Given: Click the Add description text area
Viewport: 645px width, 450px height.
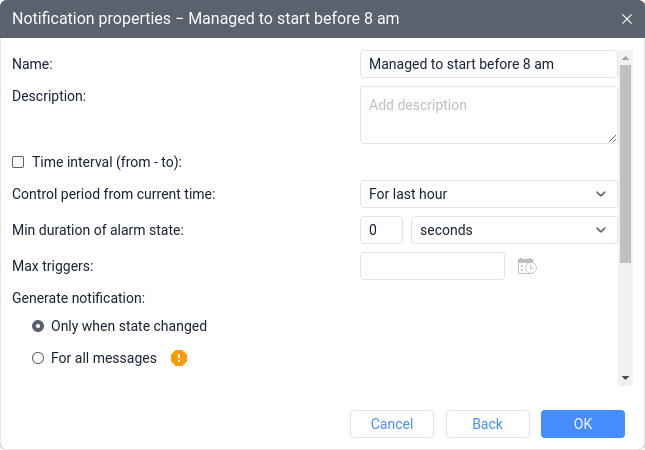Looking at the screenshot, I should click(x=488, y=114).
